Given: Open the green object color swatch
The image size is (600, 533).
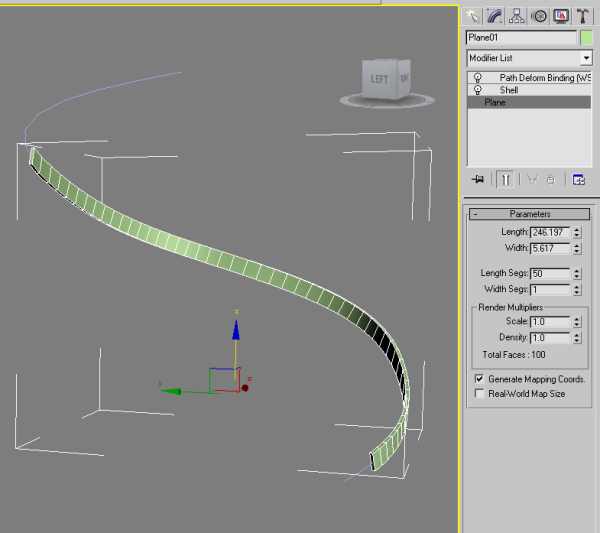Looking at the screenshot, I should tap(586, 37).
